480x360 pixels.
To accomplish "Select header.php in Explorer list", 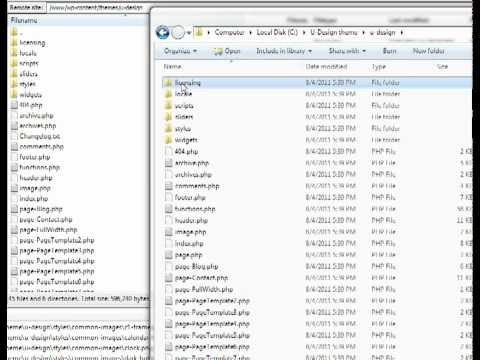I will pos(191,221).
